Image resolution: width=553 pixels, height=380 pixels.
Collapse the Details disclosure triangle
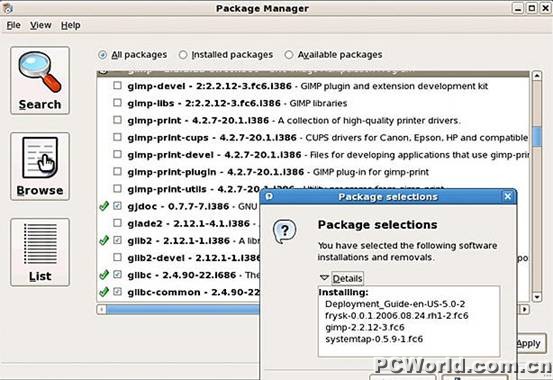(324, 278)
